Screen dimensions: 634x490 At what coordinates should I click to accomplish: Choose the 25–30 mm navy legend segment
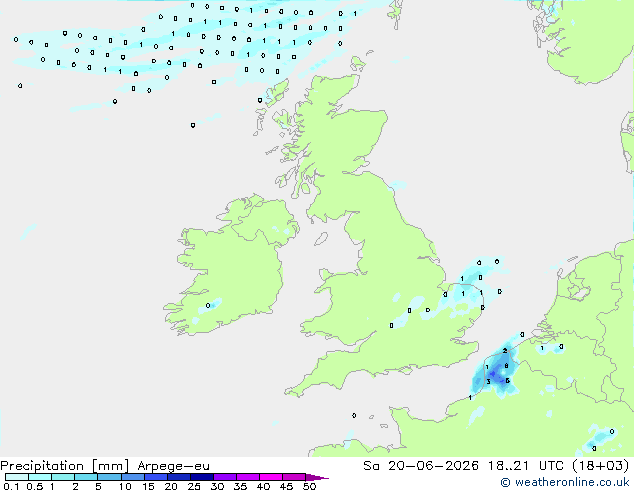click(x=202, y=477)
